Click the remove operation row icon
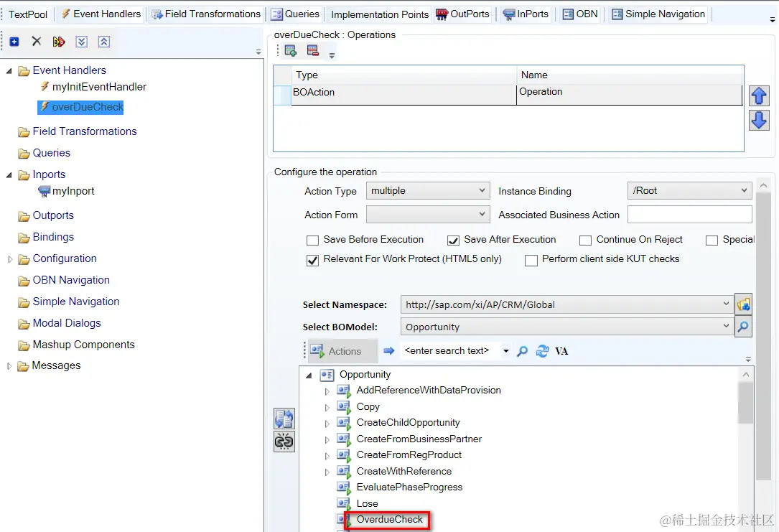The height and width of the screenshot is (532, 779). pos(312,50)
